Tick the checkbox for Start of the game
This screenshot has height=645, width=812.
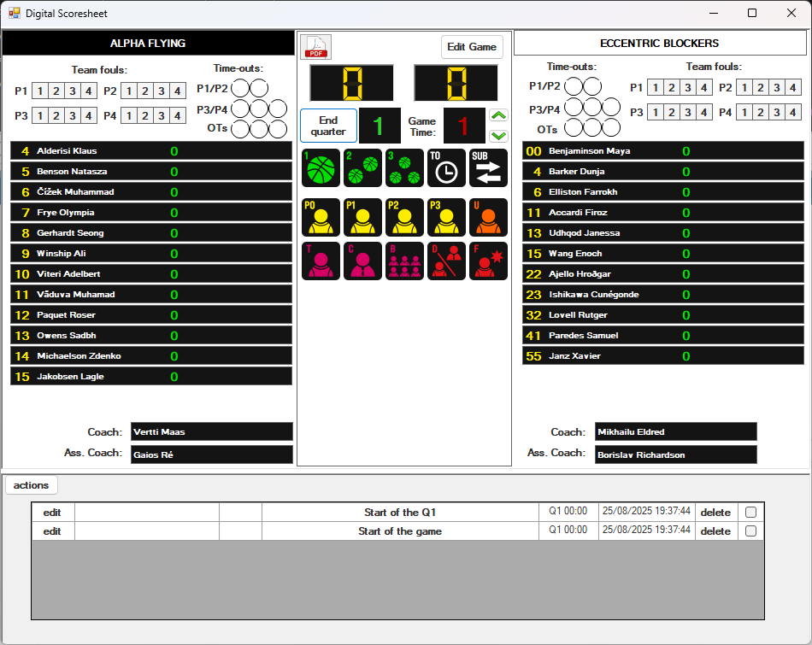pyautogui.click(x=750, y=531)
